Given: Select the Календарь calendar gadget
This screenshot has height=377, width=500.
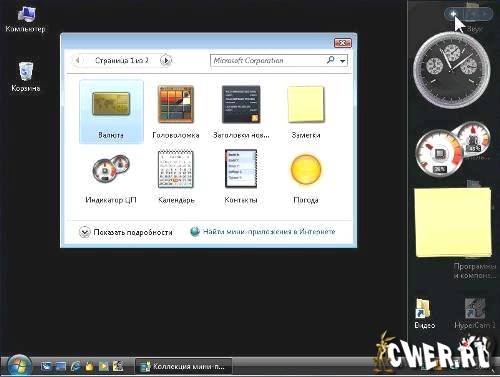Looking at the screenshot, I should click(x=176, y=177).
